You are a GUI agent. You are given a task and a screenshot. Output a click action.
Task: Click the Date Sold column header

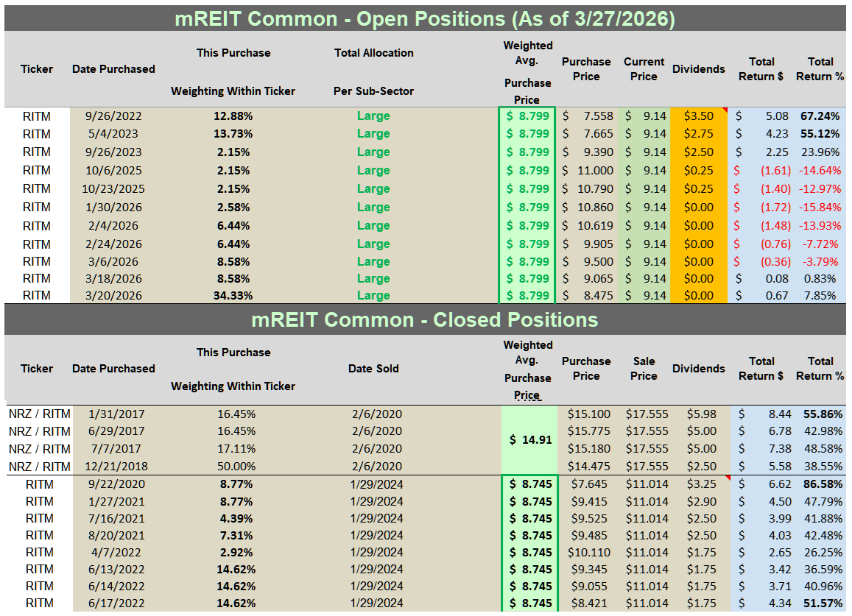click(x=373, y=369)
